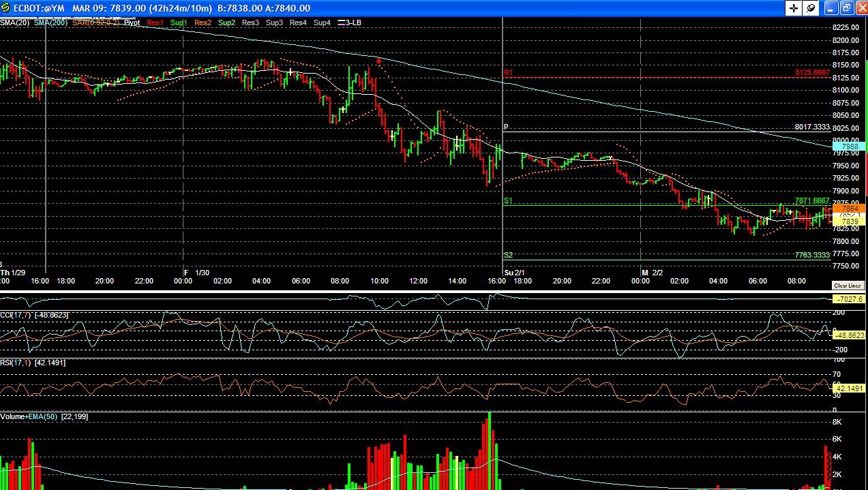This screenshot has width=868, height=490.
Task: Click the Clear Lines button
Action: [848, 286]
